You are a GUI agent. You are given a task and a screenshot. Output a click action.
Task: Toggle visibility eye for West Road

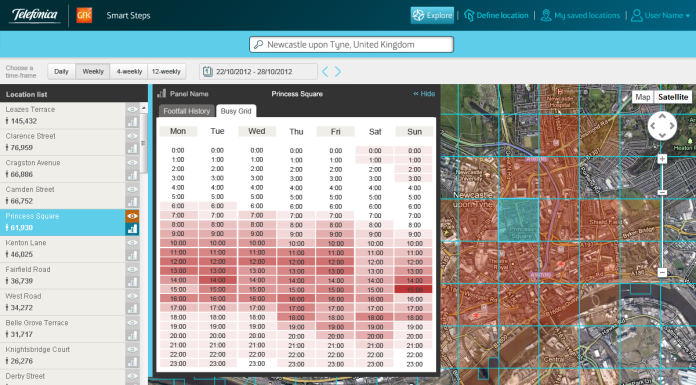tap(132, 296)
